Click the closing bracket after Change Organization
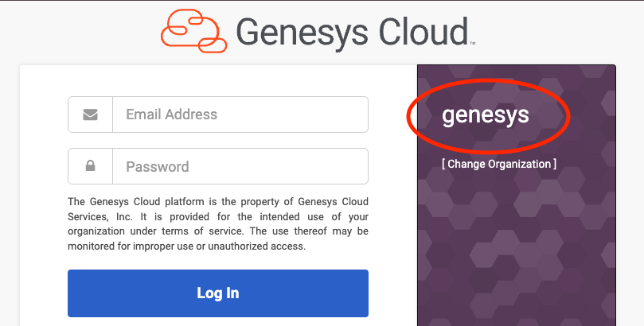Viewport: 644px width, 326px height. click(x=554, y=164)
